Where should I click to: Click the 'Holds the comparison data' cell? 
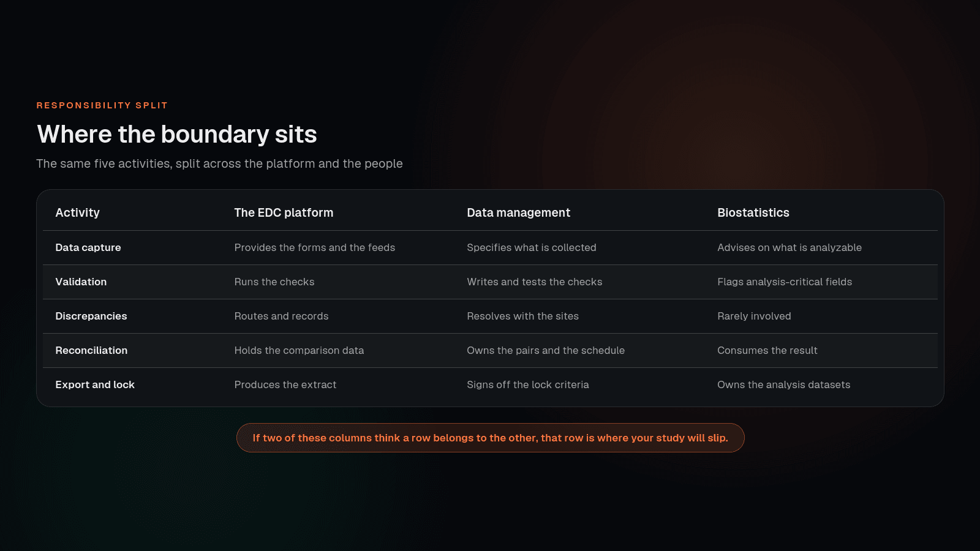pyautogui.click(x=299, y=350)
